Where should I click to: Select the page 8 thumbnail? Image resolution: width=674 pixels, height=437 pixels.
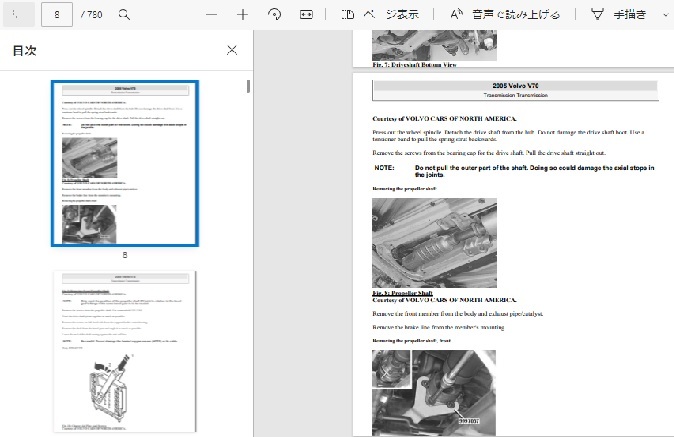[125, 163]
